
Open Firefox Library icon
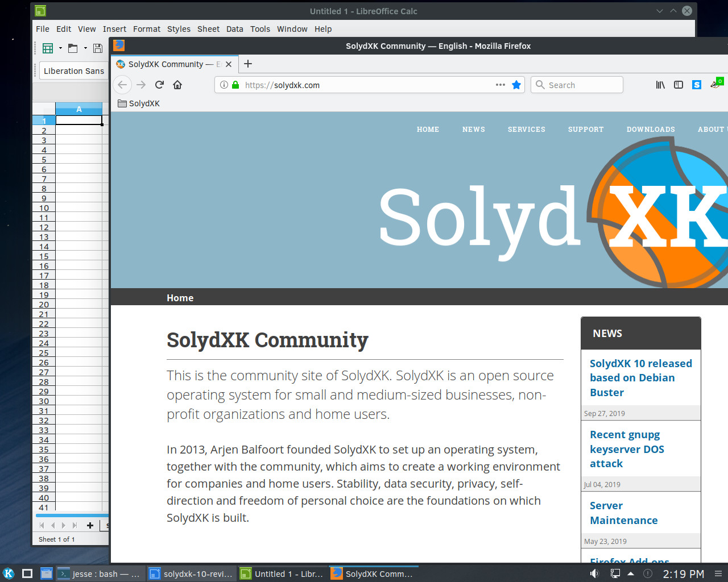coord(660,85)
